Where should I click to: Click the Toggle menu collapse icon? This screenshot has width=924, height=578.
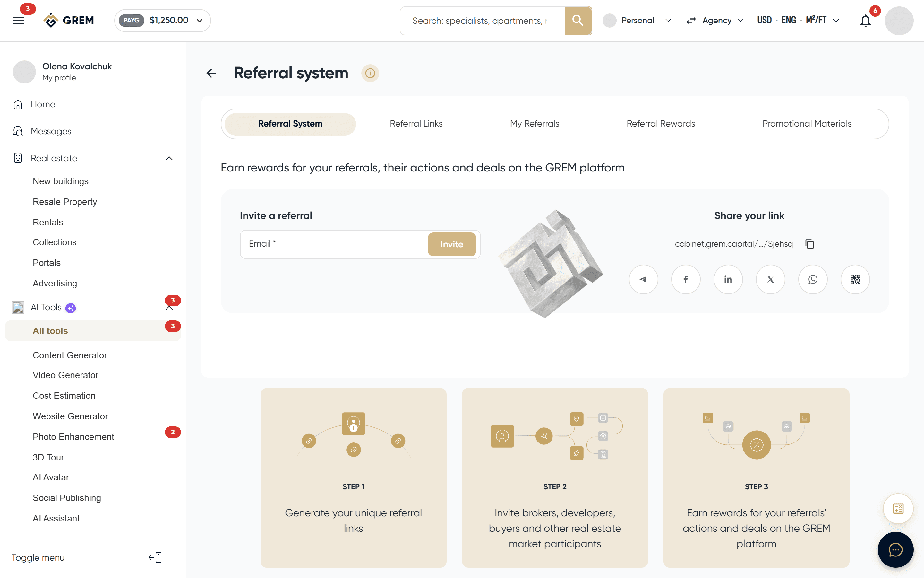click(155, 557)
